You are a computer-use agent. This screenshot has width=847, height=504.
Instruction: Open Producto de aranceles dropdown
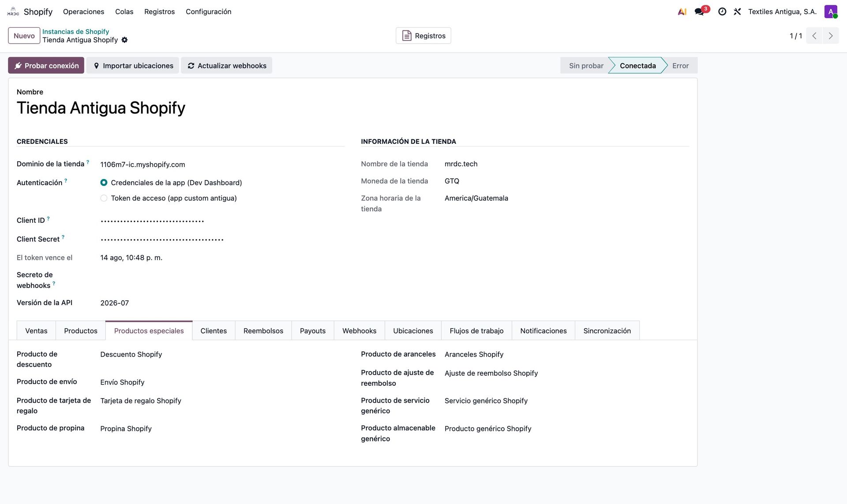point(567,355)
